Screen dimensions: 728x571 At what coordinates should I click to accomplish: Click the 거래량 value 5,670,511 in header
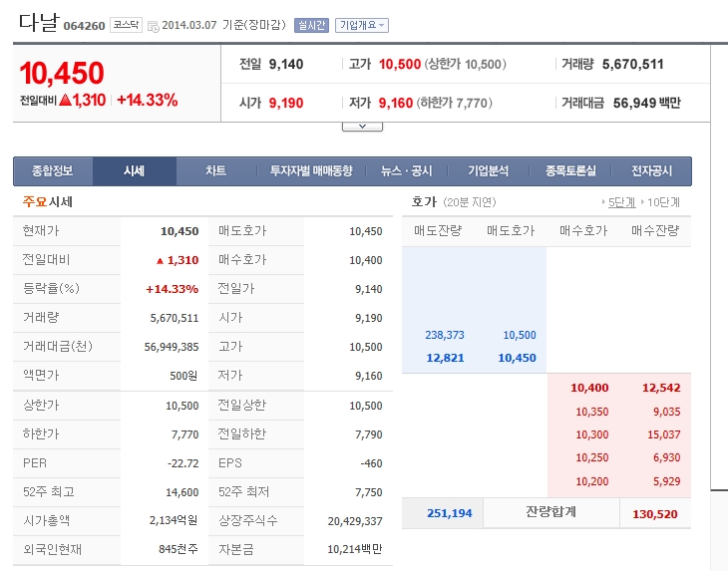pyautogui.click(x=633, y=64)
